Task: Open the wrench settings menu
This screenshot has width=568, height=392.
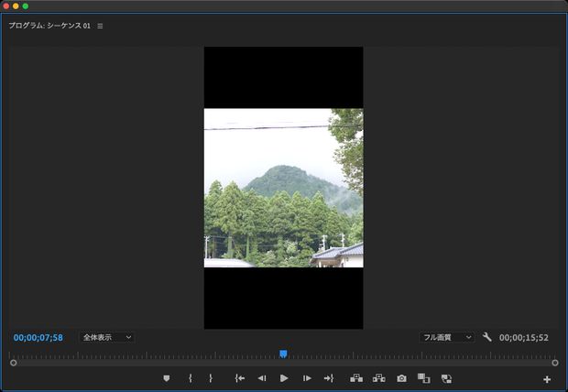Action: tap(486, 337)
